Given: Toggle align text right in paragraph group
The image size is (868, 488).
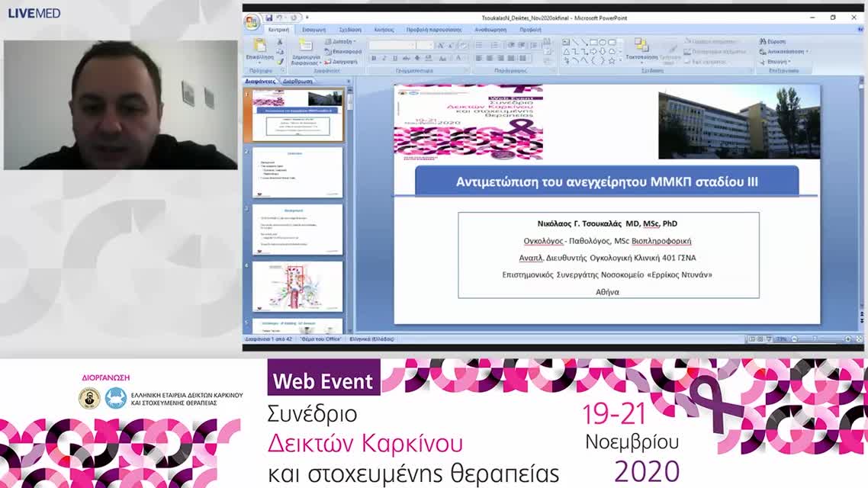Looking at the screenshot, I should (500, 58).
